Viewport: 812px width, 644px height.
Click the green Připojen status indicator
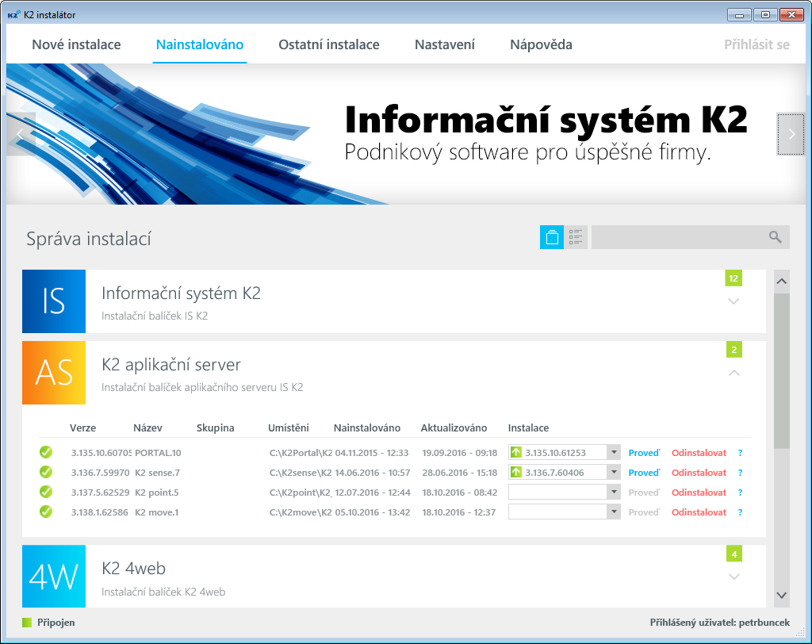pos(27,623)
